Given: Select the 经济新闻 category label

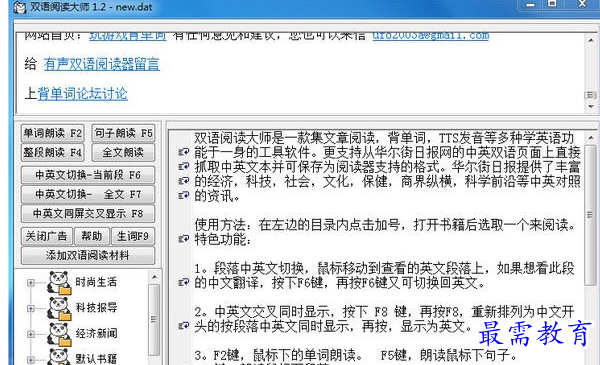Looking at the screenshot, I should coord(96,333).
